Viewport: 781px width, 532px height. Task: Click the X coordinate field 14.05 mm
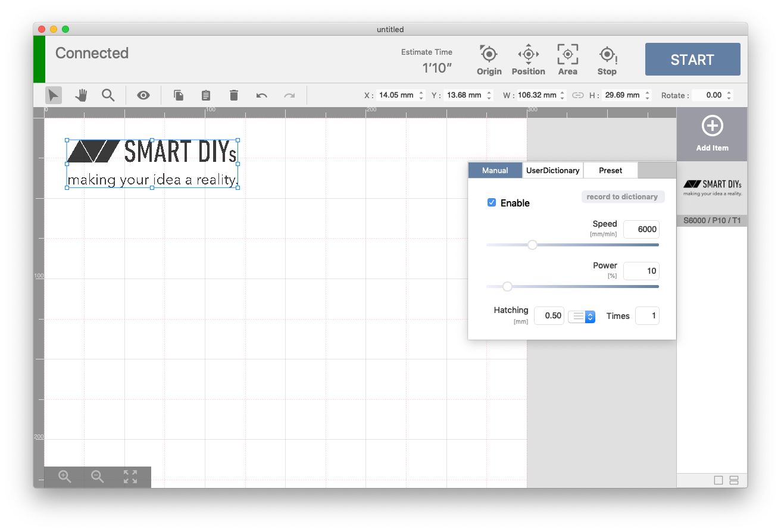coord(396,95)
